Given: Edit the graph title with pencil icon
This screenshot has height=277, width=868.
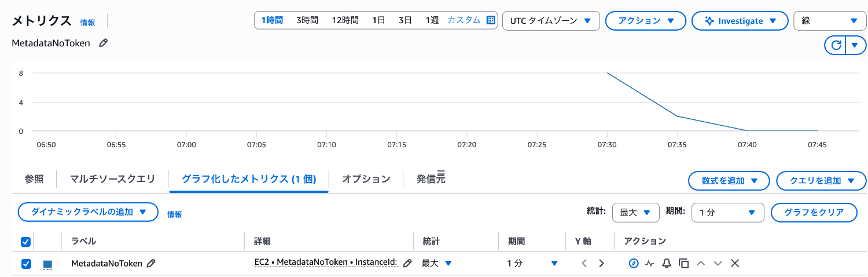Looking at the screenshot, I should pyautogui.click(x=104, y=43).
